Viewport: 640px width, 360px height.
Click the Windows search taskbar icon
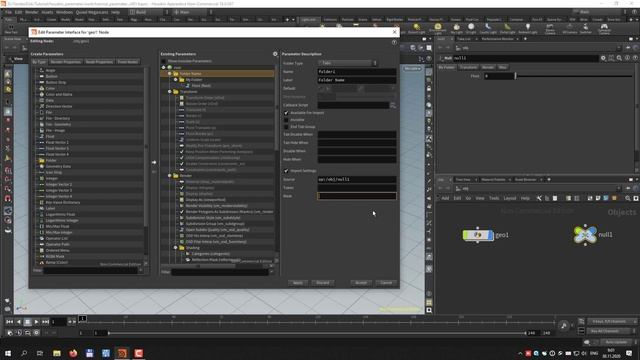pos(24,353)
